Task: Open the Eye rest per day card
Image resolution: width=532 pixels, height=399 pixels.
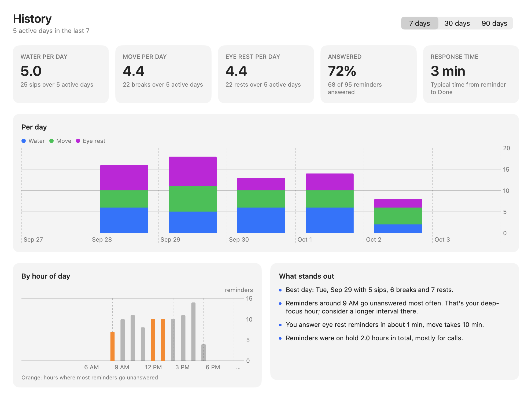Action: [266, 74]
